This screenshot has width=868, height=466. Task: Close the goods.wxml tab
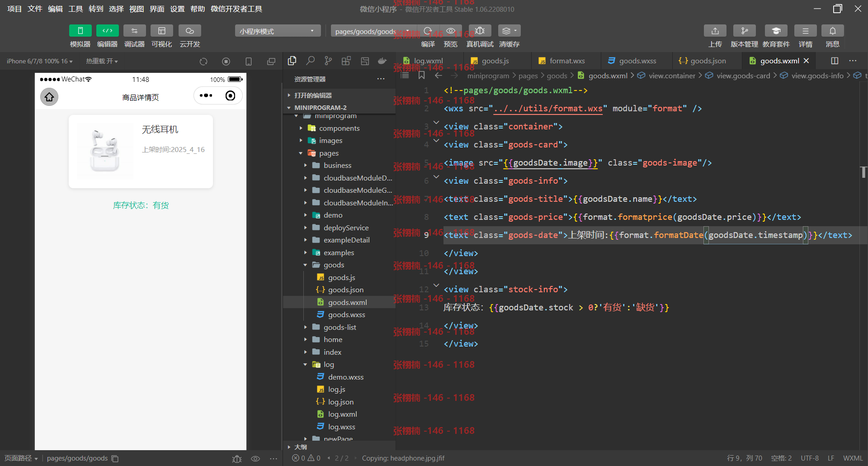click(x=806, y=61)
